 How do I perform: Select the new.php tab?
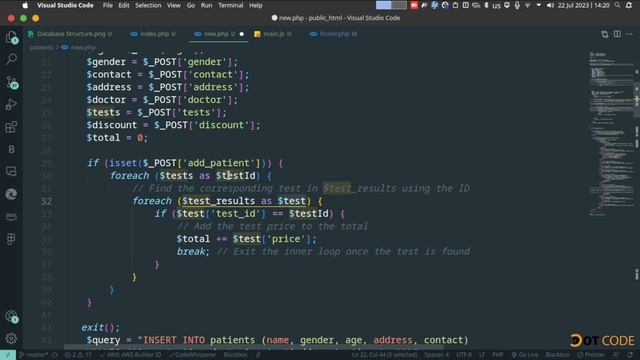(x=219, y=34)
